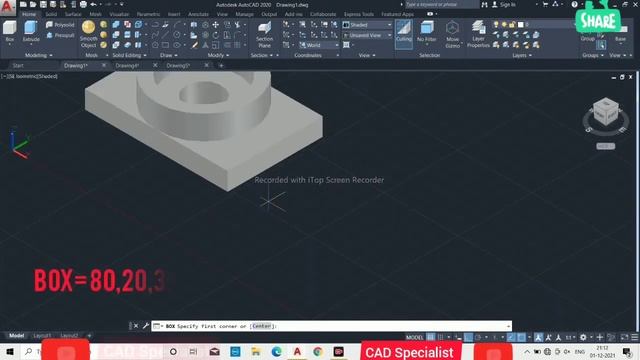The height and width of the screenshot is (360, 640).
Task: Toggle the layer freeze sun icon
Action: [504, 25]
